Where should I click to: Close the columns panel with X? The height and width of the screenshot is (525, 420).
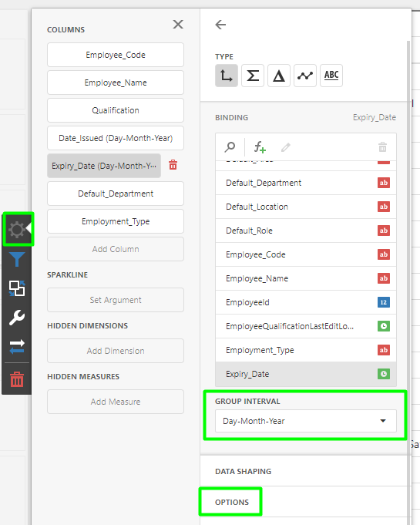[178, 24]
